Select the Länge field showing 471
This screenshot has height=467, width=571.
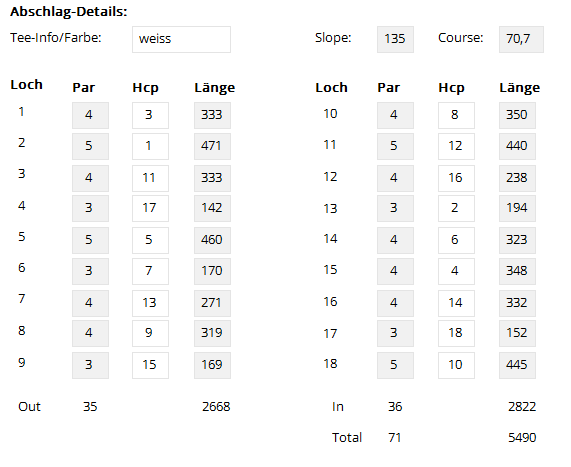pos(212,146)
